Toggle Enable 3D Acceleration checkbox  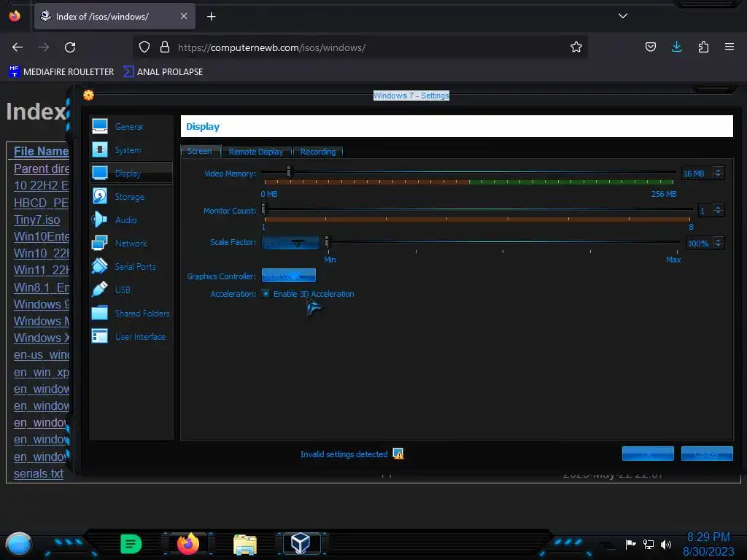coord(266,294)
